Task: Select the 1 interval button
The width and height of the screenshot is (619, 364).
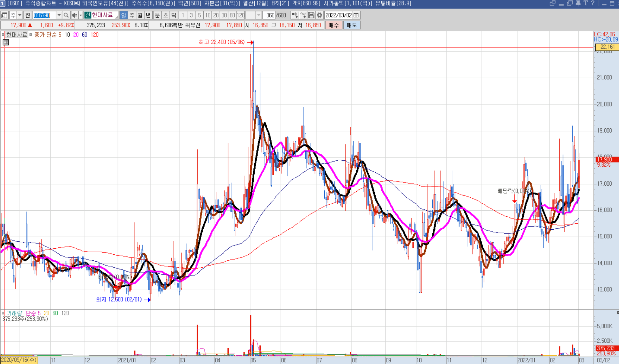Action: click(183, 15)
